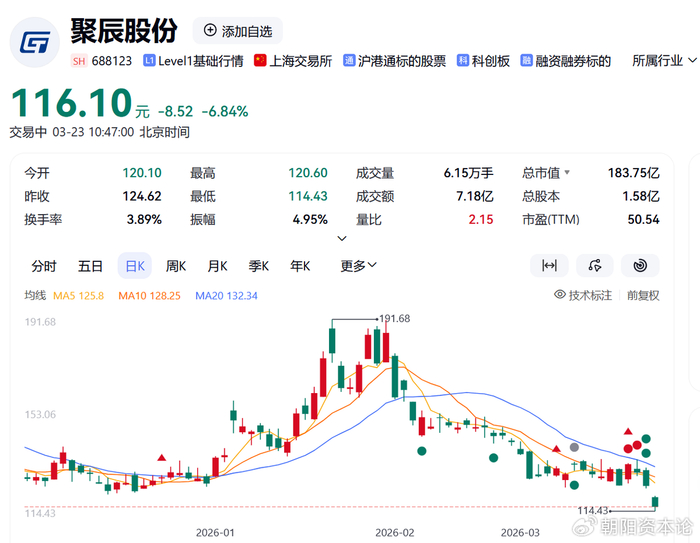The image size is (700, 543).
Task: Click the 科创板 tag
Action: [483, 61]
